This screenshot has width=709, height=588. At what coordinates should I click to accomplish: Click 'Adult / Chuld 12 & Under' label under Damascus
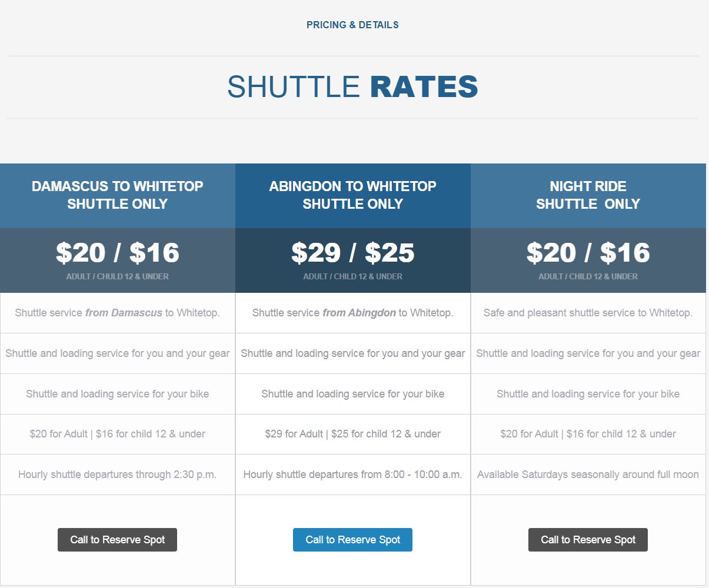[x=118, y=276]
